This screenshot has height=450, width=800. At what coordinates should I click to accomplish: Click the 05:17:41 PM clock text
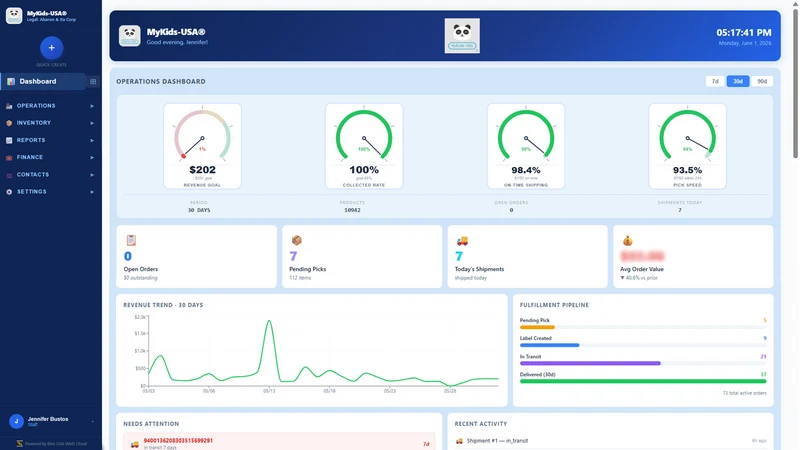pyautogui.click(x=744, y=33)
